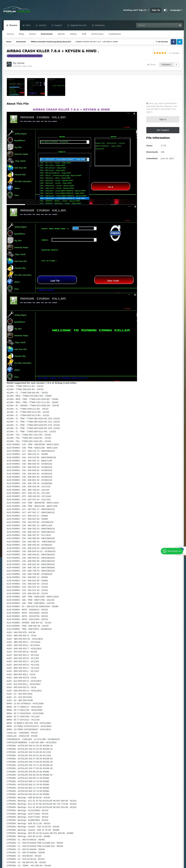Click Add New File icon in first app screenshot
Screen dimensions: 186x868
pyautogui.click(x=10, y=168)
